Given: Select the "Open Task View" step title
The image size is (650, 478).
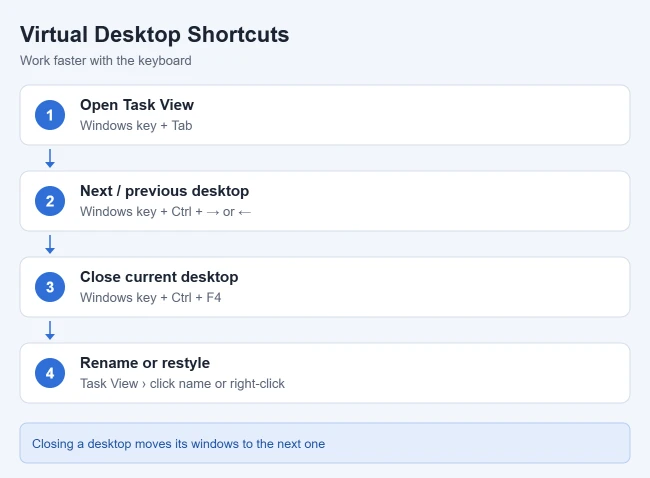Looking at the screenshot, I should (137, 105).
